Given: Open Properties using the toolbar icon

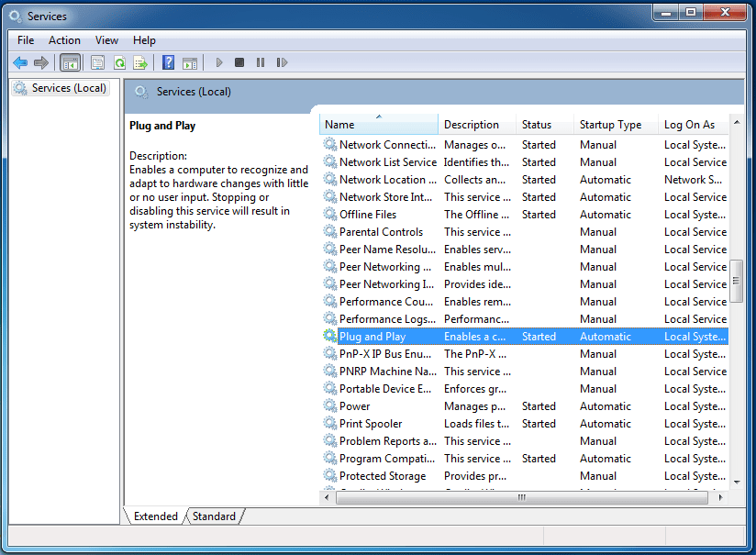Looking at the screenshot, I should (x=97, y=62).
